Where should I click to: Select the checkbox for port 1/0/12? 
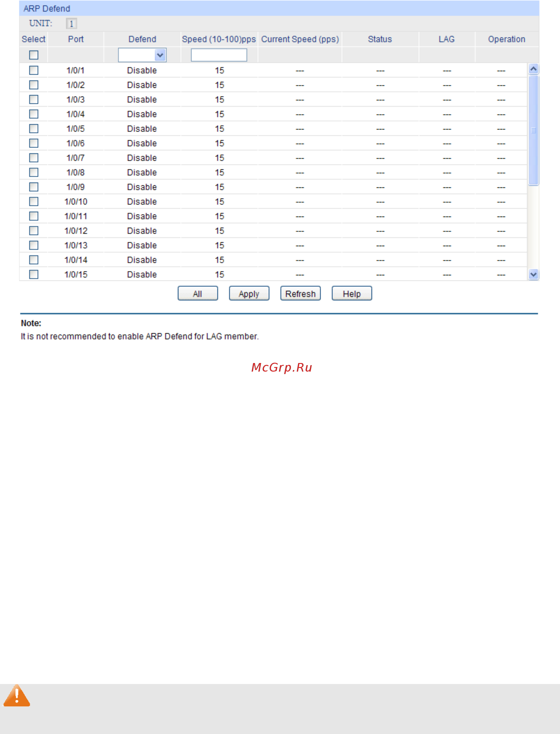coord(34,231)
